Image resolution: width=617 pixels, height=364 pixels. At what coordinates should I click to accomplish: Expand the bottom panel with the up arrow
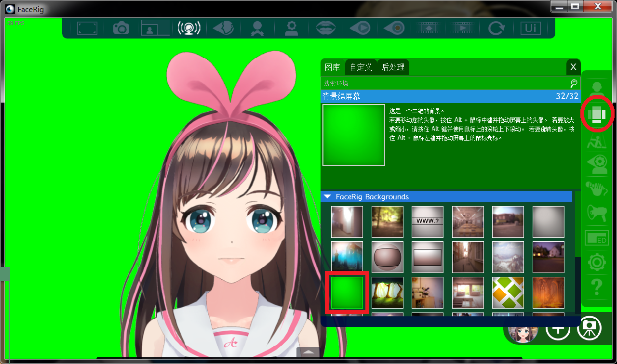(308, 352)
